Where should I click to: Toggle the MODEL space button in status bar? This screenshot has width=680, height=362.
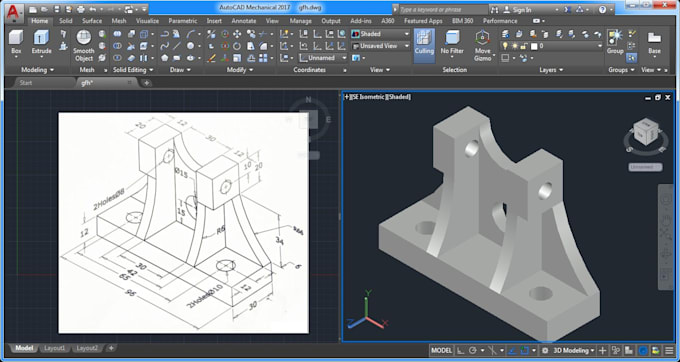441,350
